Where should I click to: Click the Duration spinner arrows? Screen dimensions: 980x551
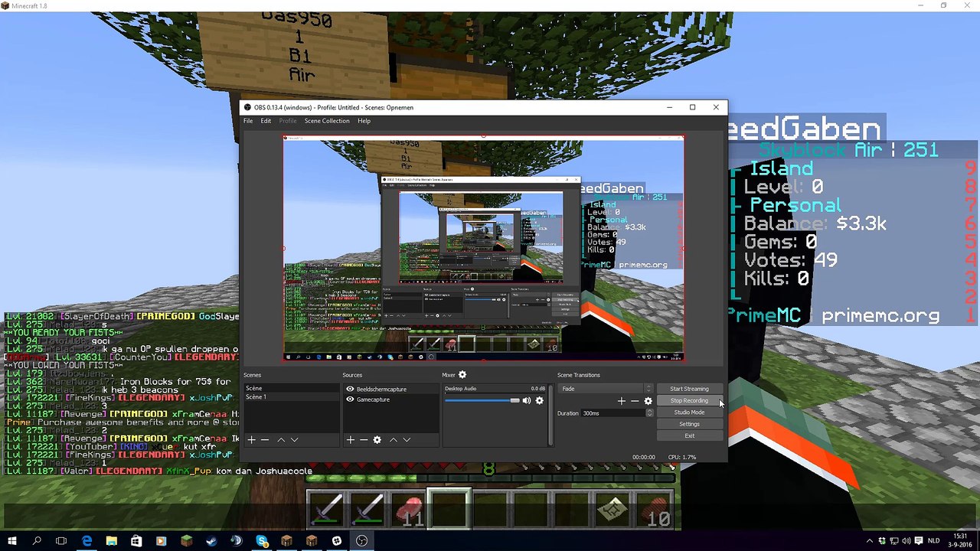tap(650, 413)
